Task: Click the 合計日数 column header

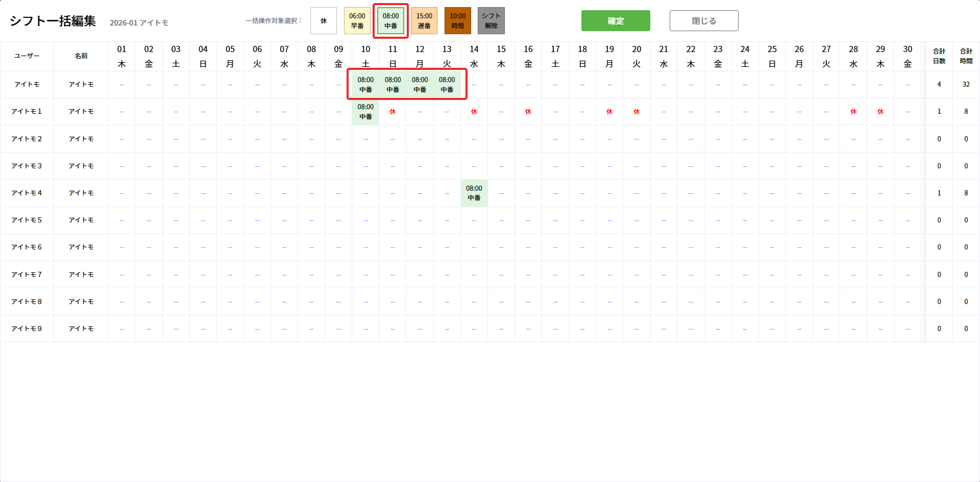Action: 939,56
